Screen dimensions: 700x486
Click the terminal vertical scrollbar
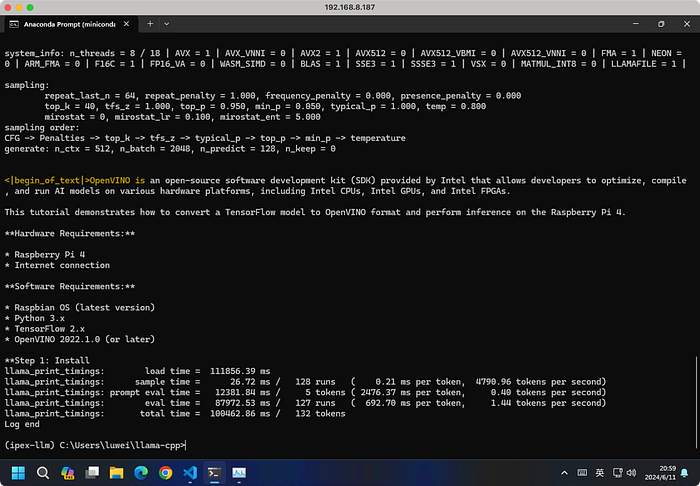[x=696, y=403]
